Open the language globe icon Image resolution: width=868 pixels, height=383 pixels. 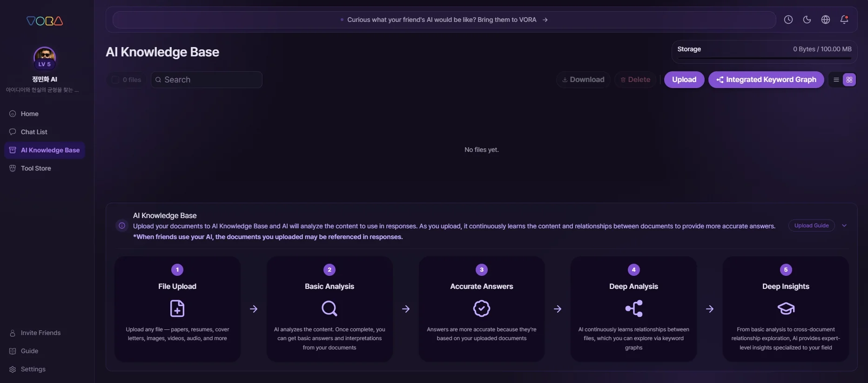coord(825,20)
